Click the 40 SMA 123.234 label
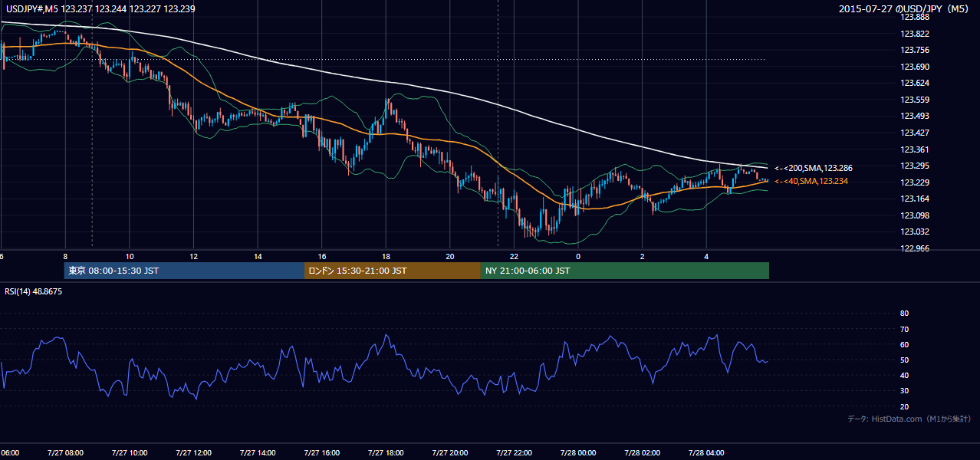 click(x=811, y=181)
